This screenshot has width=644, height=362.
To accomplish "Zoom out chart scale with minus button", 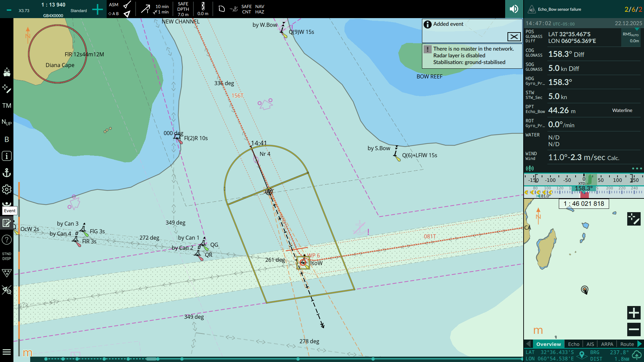I will [9, 10].
